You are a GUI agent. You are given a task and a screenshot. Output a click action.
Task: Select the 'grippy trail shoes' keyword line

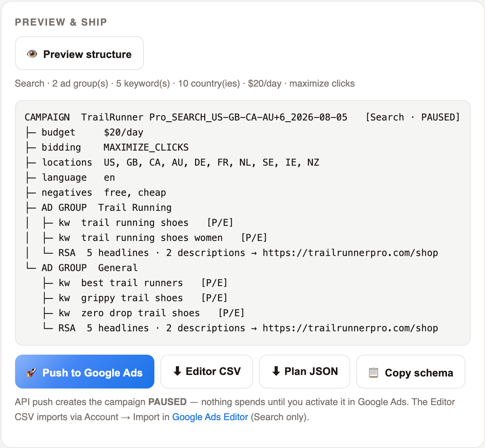(x=135, y=298)
